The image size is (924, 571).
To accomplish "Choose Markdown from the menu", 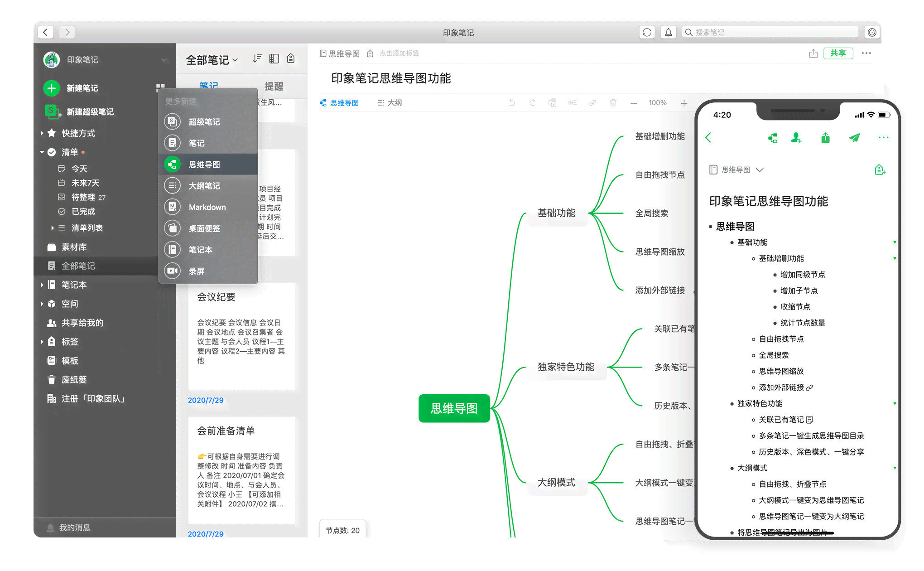I will (208, 207).
